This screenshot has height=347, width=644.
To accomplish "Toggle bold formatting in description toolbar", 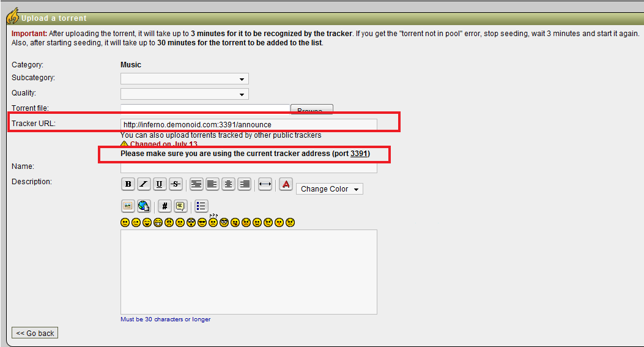I will tap(128, 184).
